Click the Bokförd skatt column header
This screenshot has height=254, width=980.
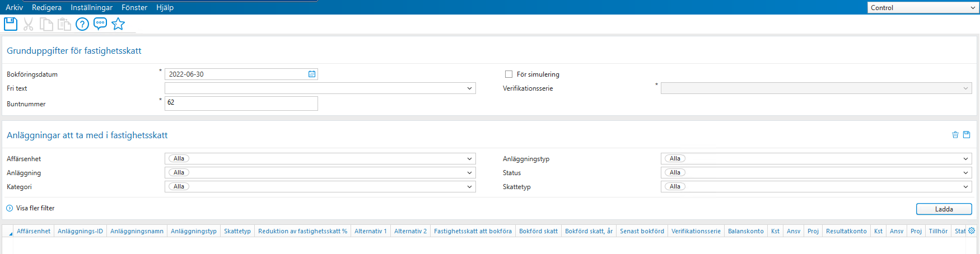(538, 231)
